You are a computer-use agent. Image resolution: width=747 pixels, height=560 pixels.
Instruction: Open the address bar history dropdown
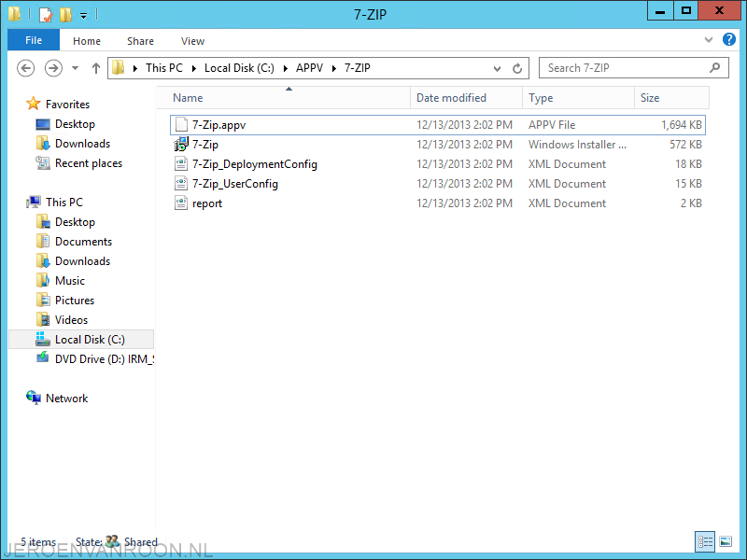tap(497, 68)
